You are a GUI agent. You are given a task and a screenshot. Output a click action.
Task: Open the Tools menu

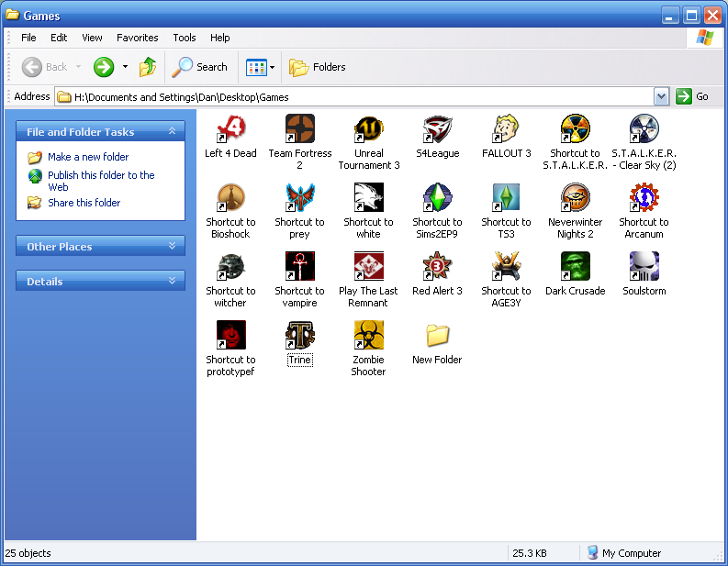pos(185,38)
